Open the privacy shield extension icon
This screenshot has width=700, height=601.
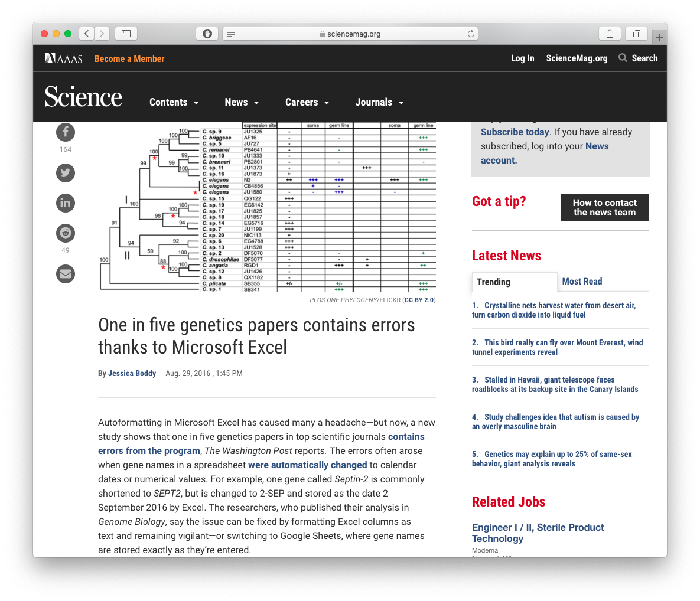(x=207, y=34)
